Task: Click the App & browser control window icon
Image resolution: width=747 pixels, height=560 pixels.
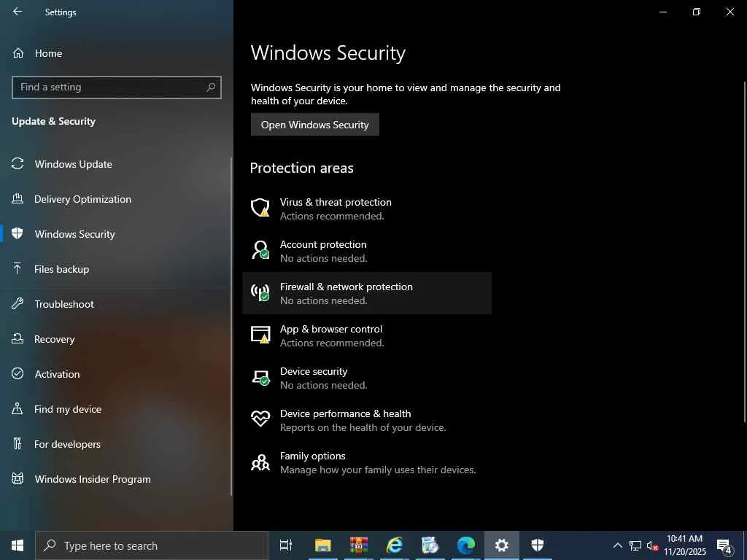Action: 260,335
